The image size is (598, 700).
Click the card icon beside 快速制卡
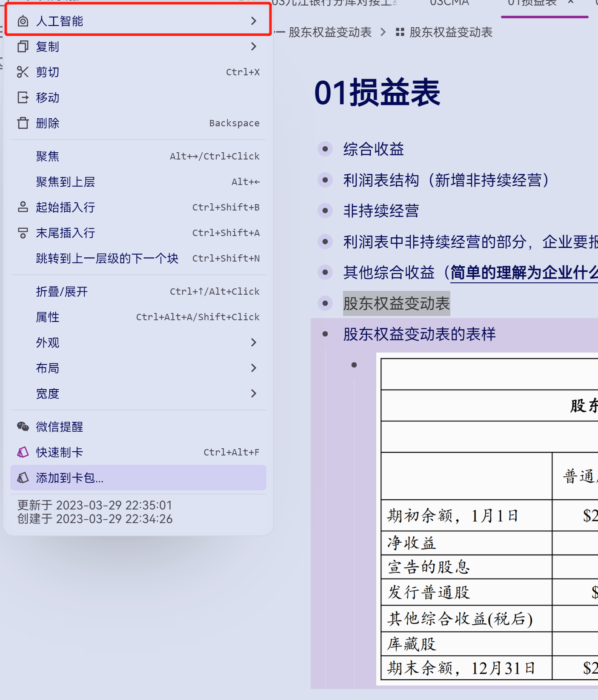[x=23, y=452]
